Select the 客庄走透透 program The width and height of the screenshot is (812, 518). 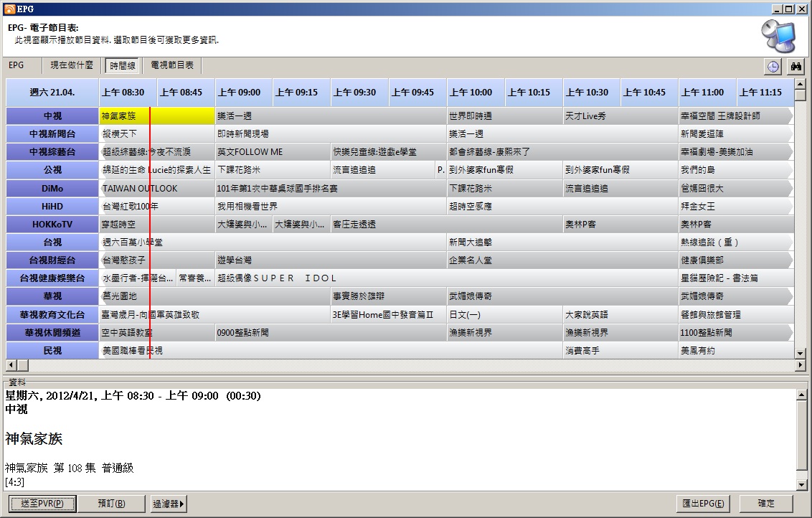coord(448,225)
